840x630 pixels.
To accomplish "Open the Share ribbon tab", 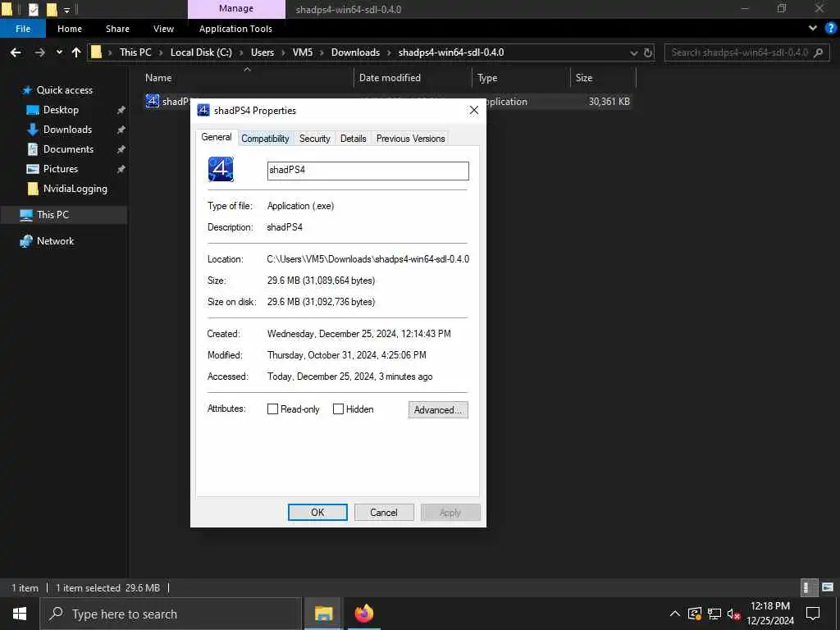I will coord(117,29).
